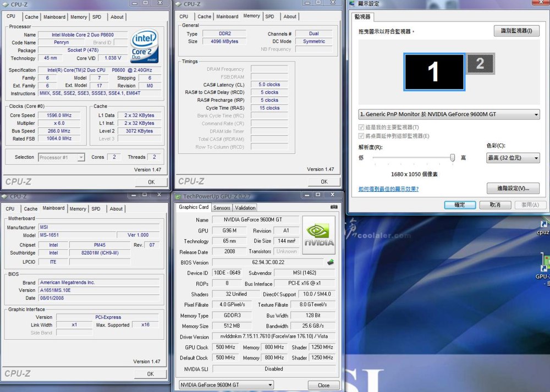Confirm display settings with 確定

(x=460, y=205)
